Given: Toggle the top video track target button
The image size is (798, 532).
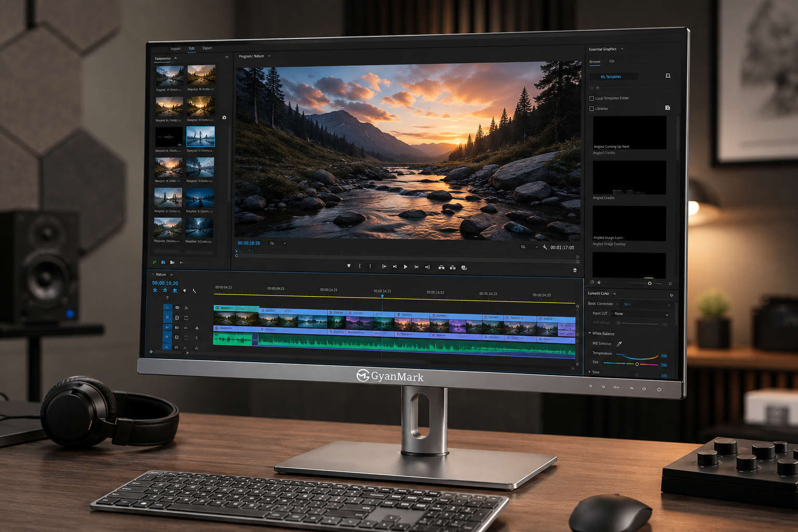Looking at the screenshot, I should (167, 308).
